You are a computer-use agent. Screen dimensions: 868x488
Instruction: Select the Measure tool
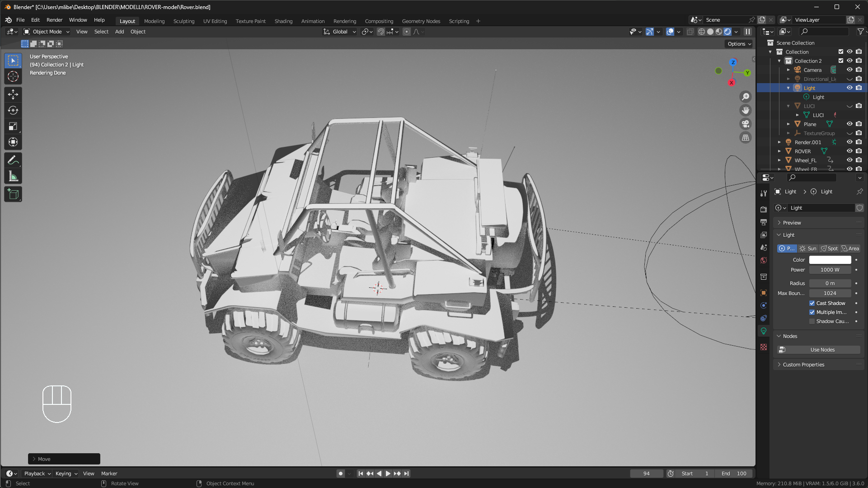pyautogui.click(x=13, y=176)
